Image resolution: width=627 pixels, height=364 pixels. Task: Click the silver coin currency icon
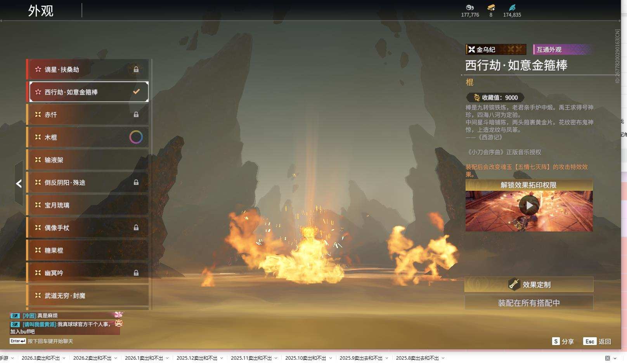[470, 7]
